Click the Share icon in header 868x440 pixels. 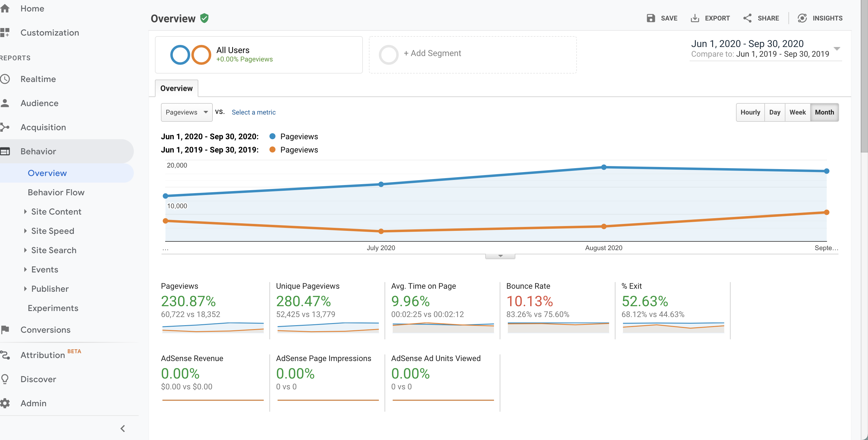click(x=747, y=18)
